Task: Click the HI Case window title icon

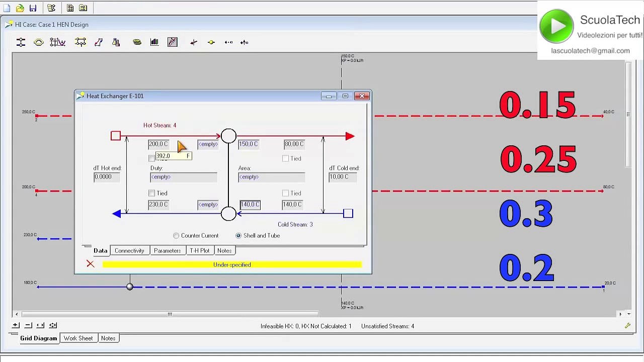Action: coord(9,24)
